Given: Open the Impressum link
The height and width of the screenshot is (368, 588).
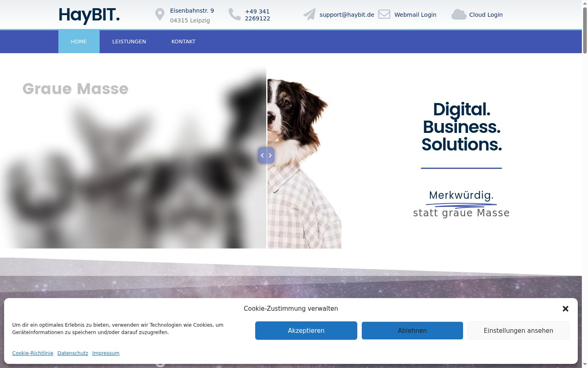Looking at the screenshot, I should pos(106,353).
